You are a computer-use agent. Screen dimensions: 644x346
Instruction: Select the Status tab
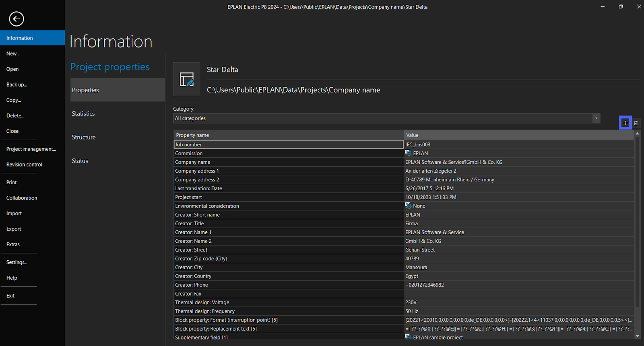pos(80,161)
